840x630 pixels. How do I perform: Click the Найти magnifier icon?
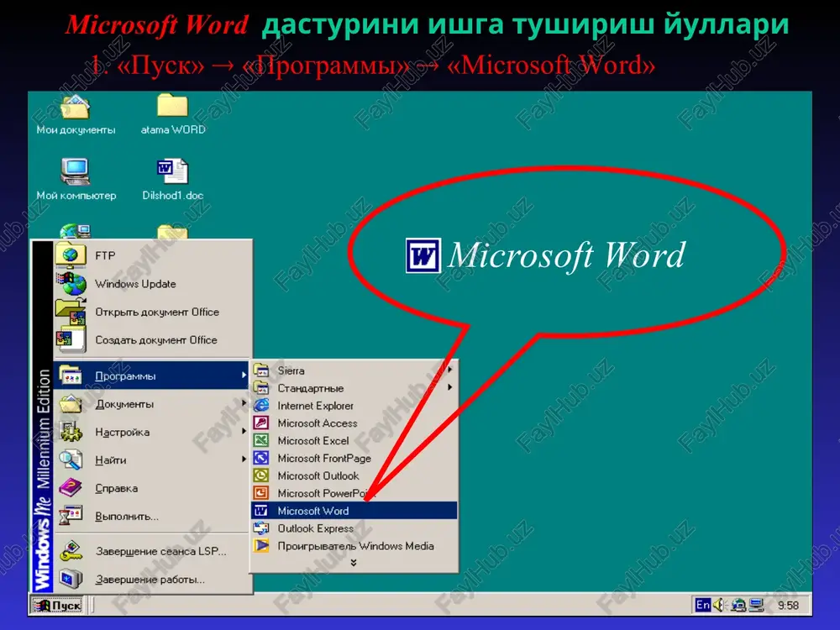(71, 459)
